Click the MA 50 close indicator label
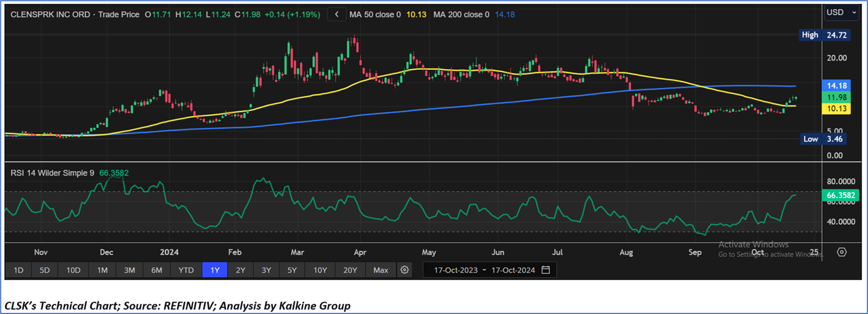Image resolution: width=868 pixels, height=314 pixels. point(375,15)
